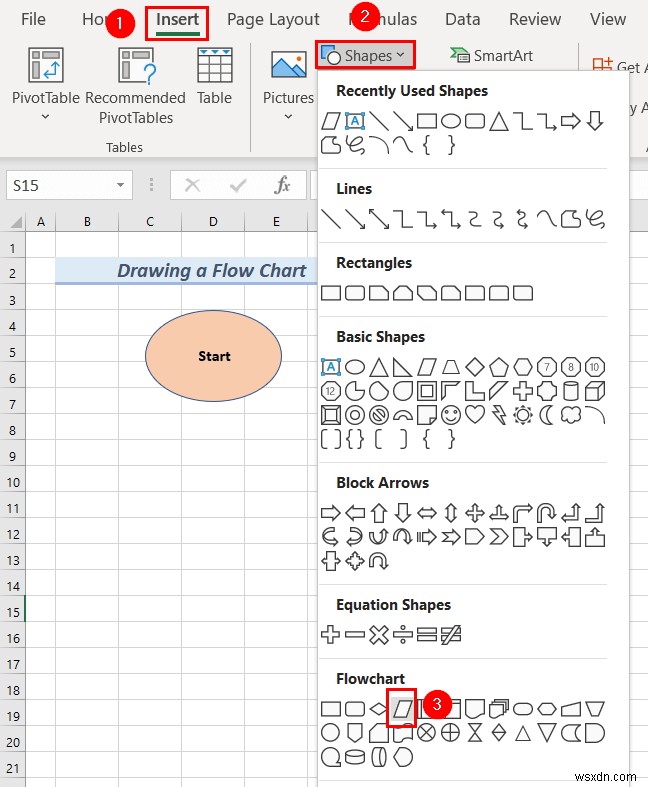This screenshot has width=648, height=787.
Task: Select the "Start" oval shape on the sheet
Action: pos(213,356)
